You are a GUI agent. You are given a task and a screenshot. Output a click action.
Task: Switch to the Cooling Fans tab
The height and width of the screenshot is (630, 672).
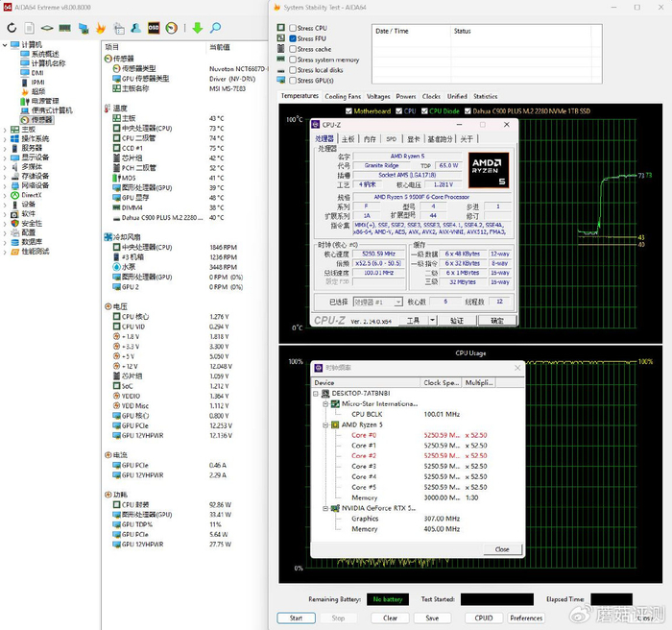click(x=343, y=96)
